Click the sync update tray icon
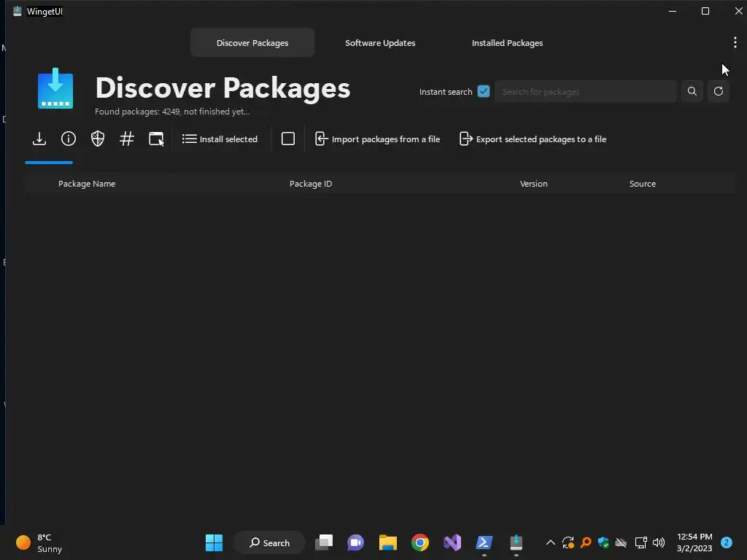The image size is (747, 560). (x=568, y=542)
